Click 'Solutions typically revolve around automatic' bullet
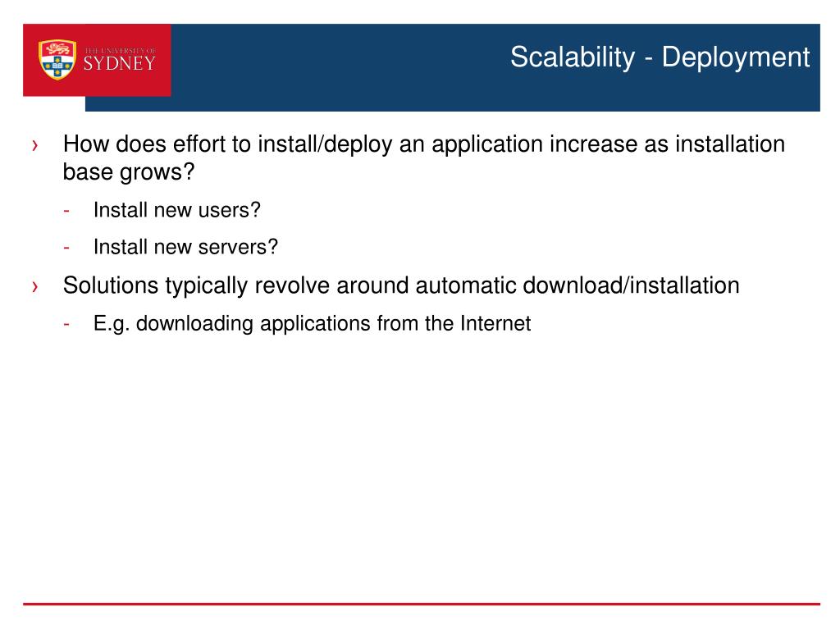 click(400, 285)
